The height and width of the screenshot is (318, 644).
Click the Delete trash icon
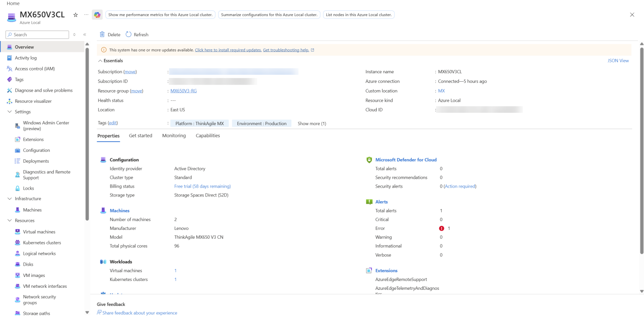102,35
